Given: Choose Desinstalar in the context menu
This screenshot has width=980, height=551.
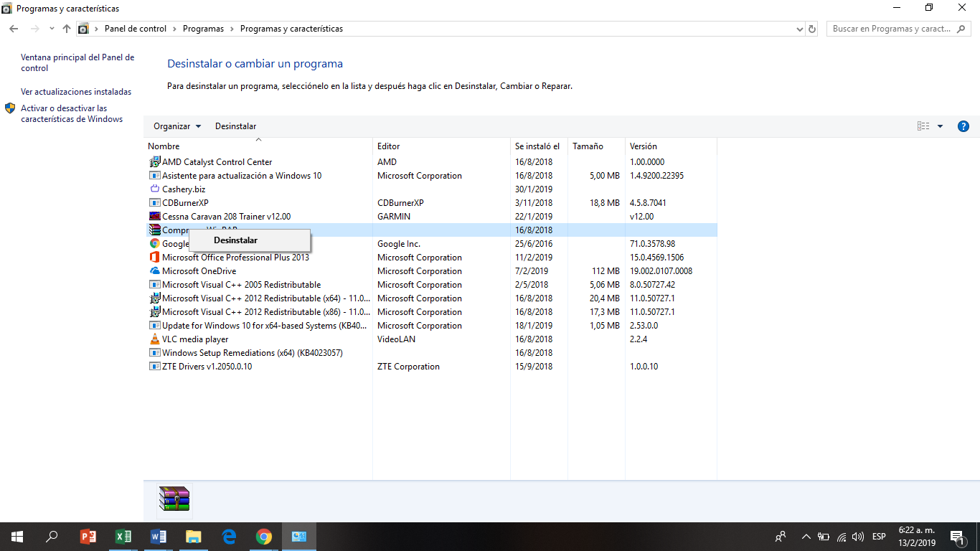Looking at the screenshot, I should tap(250, 240).
